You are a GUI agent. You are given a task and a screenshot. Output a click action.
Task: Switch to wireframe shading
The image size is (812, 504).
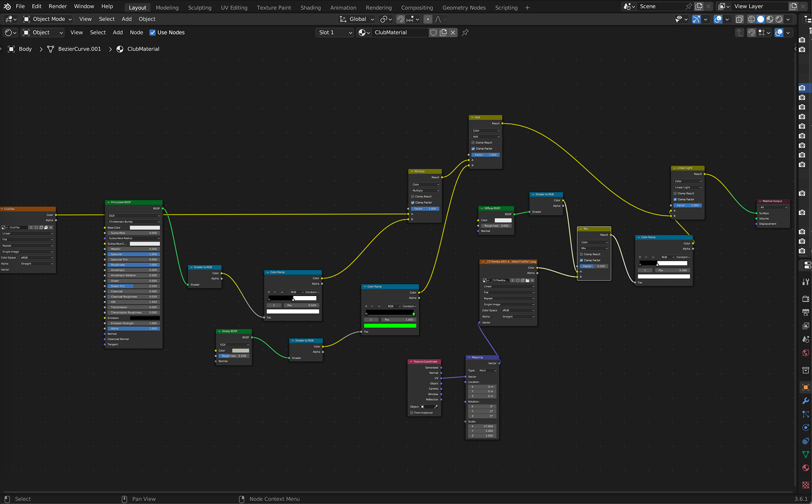tap(752, 19)
